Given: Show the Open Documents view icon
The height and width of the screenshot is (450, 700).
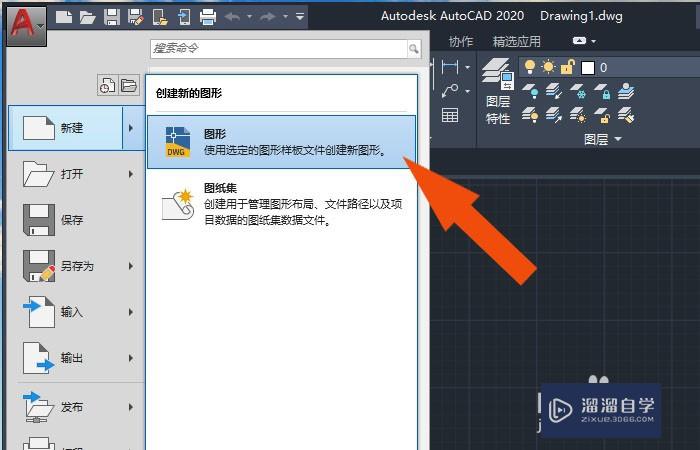Looking at the screenshot, I should point(129,85).
